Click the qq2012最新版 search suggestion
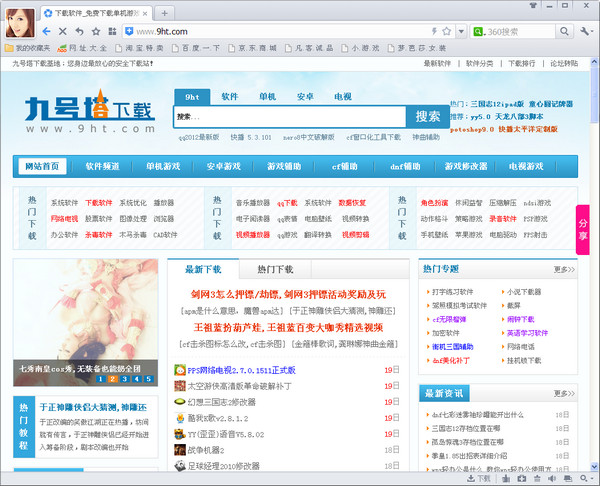The image size is (600, 486). (199, 137)
